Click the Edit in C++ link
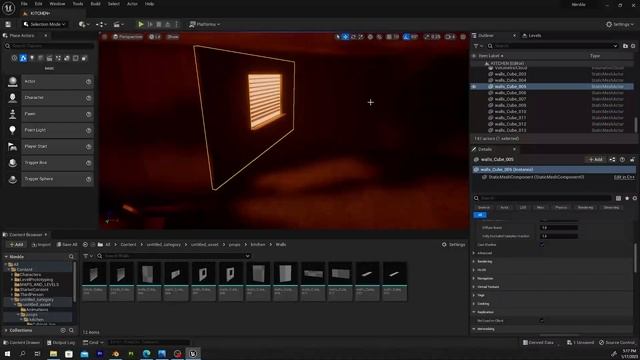 [624, 177]
